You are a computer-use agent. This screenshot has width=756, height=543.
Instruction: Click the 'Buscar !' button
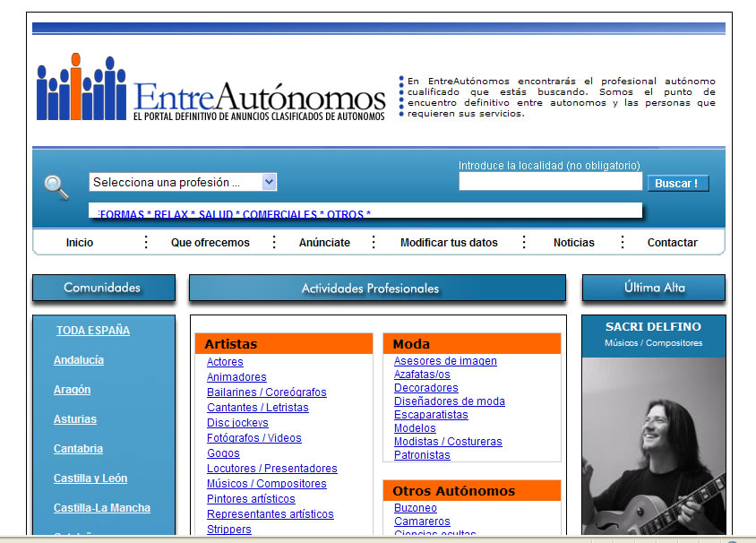pyautogui.click(x=678, y=184)
